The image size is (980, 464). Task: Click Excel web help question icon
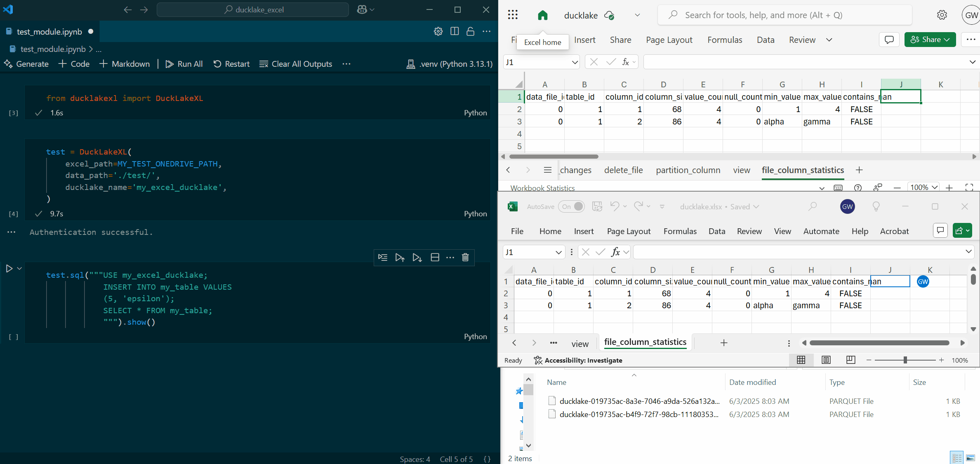[858, 187]
